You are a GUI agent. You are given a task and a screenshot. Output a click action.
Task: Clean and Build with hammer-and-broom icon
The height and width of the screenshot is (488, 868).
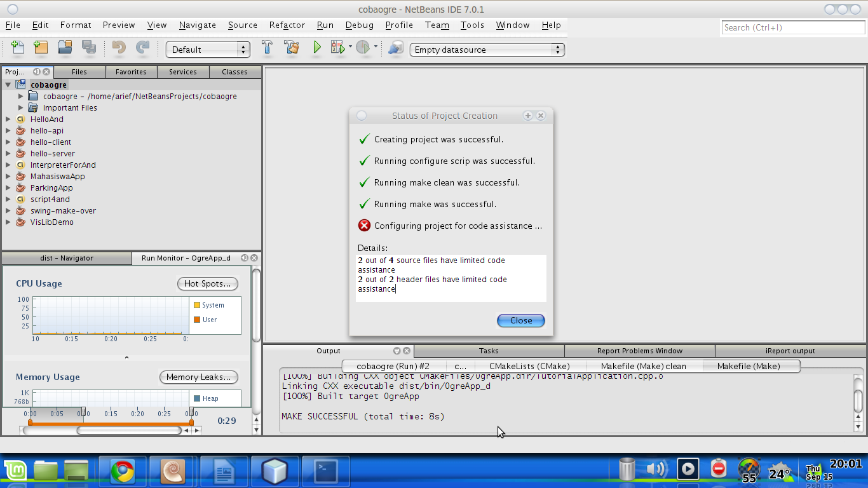pyautogui.click(x=292, y=48)
